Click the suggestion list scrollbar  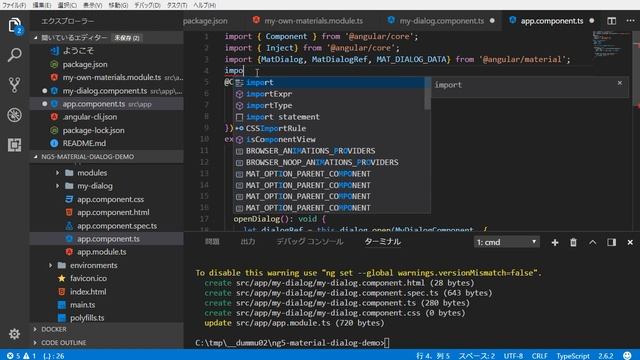(x=427, y=93)
